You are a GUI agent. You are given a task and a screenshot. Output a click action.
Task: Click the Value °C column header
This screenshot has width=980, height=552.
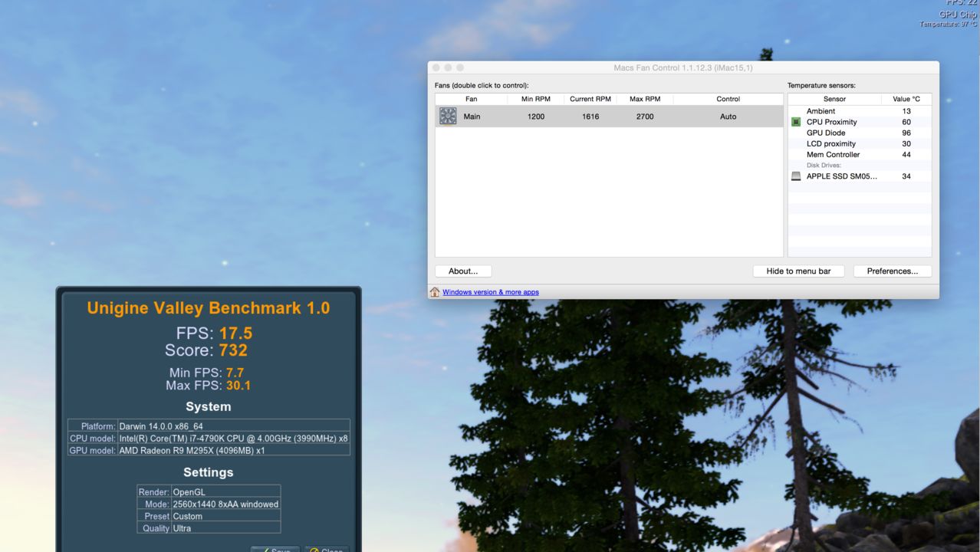coord(906,99)
